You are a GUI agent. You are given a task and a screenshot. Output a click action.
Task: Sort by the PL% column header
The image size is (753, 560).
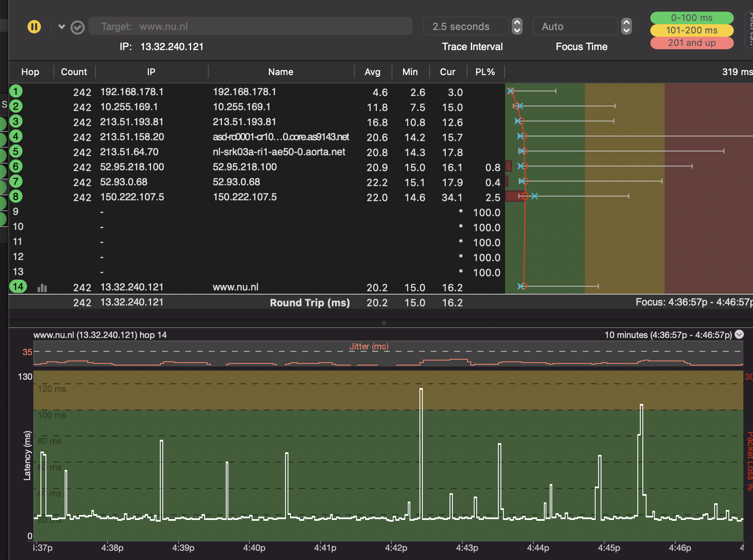[485, 72]
